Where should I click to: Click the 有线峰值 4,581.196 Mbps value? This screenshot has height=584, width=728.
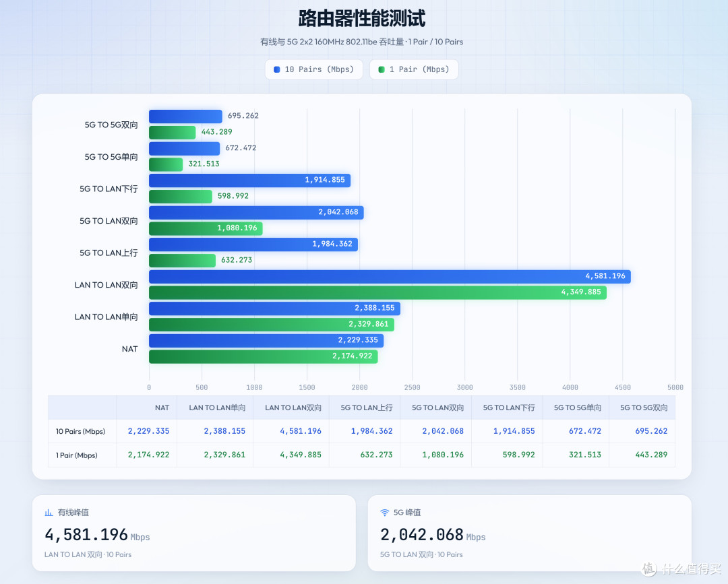click(x=97, y=535)
